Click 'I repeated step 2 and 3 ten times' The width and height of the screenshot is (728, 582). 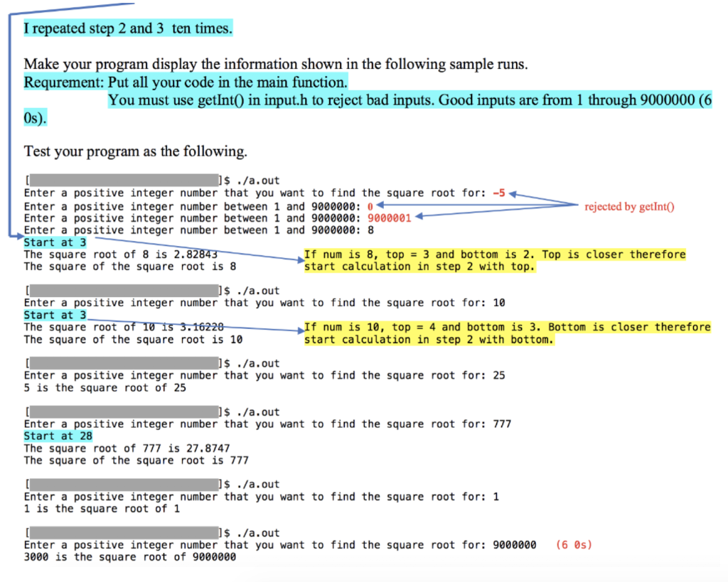[x=127, y=28]
